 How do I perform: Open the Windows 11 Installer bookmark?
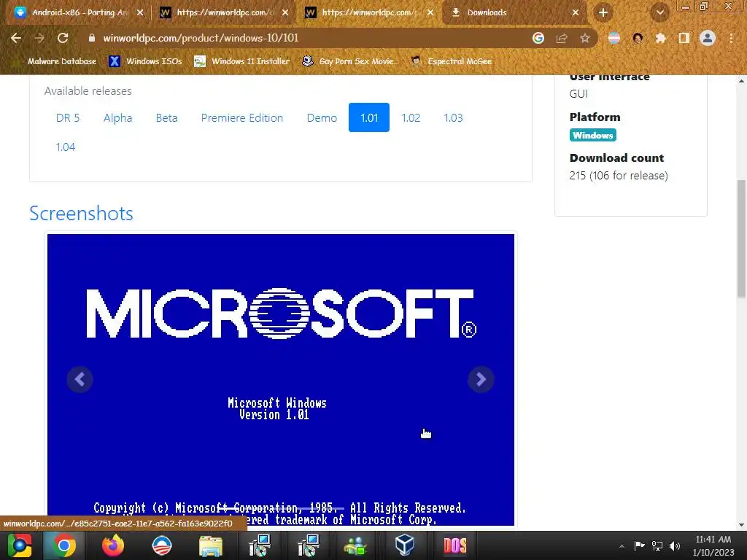(x=242, y=61)
